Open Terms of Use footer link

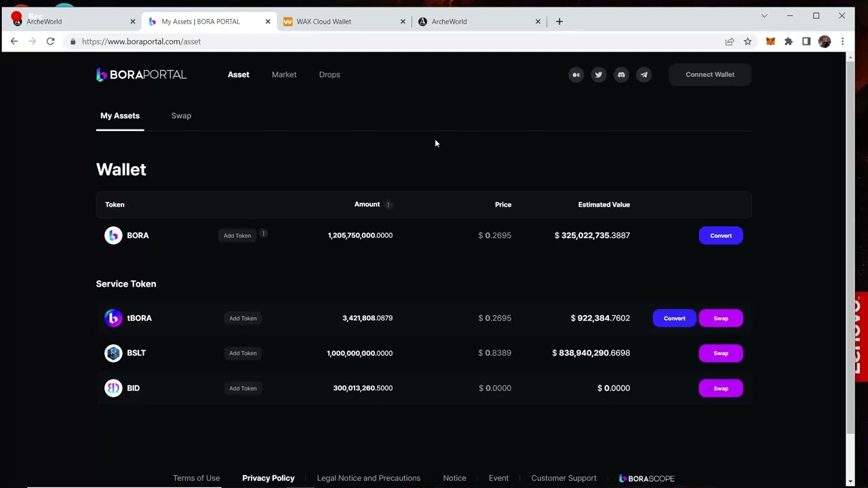(x=196, y=479)
